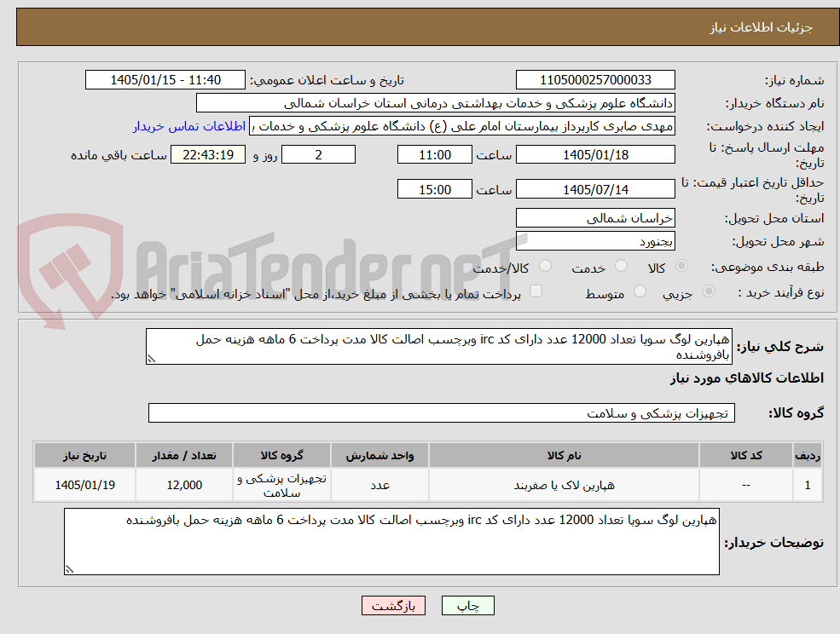This screenshot has height=634, width=840.
Task: Click the quantity cell 12,000
Action: point(184,485)
